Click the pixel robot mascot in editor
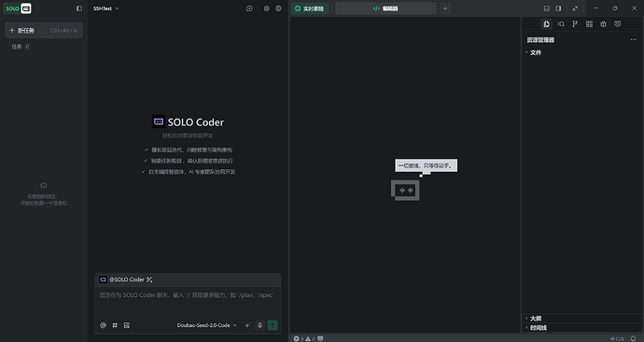 point(405,191)
